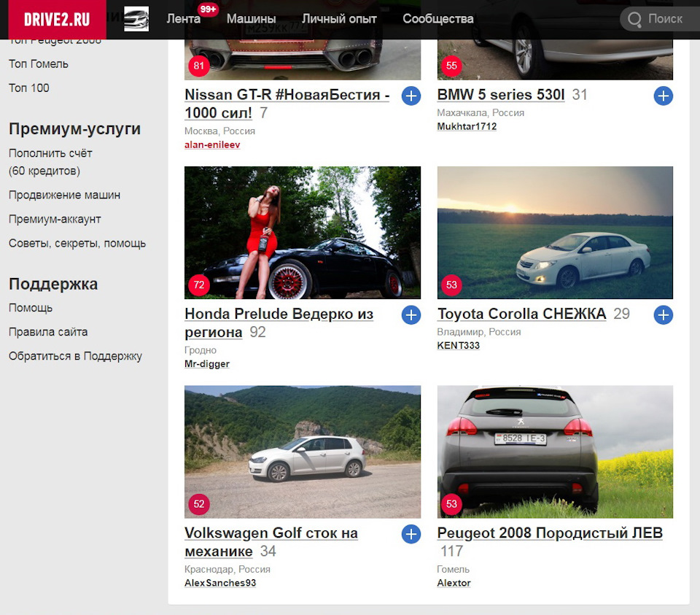Open Alextor user profile

coord(454,583)
